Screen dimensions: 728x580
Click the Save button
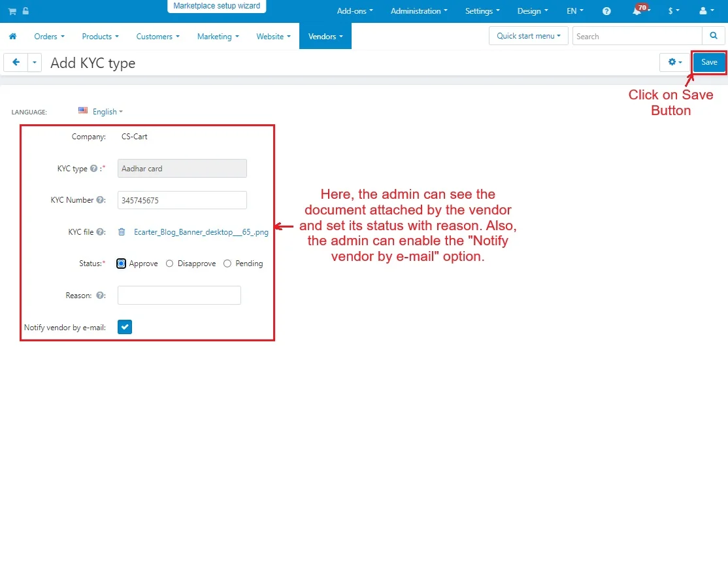tap(709, 63)
